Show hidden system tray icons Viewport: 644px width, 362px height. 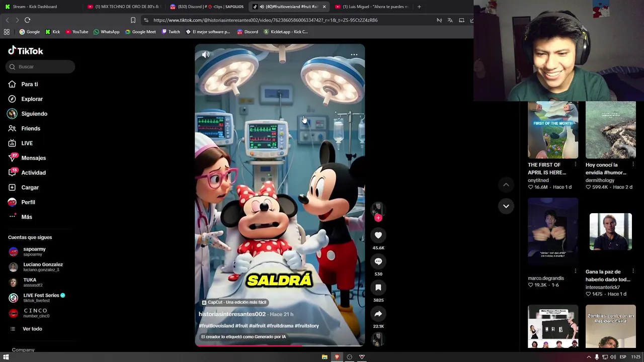point(589,357)
